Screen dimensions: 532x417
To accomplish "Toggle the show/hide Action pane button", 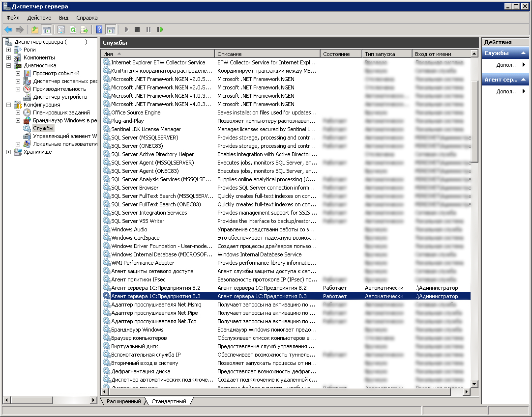I will tap(111, 30).
